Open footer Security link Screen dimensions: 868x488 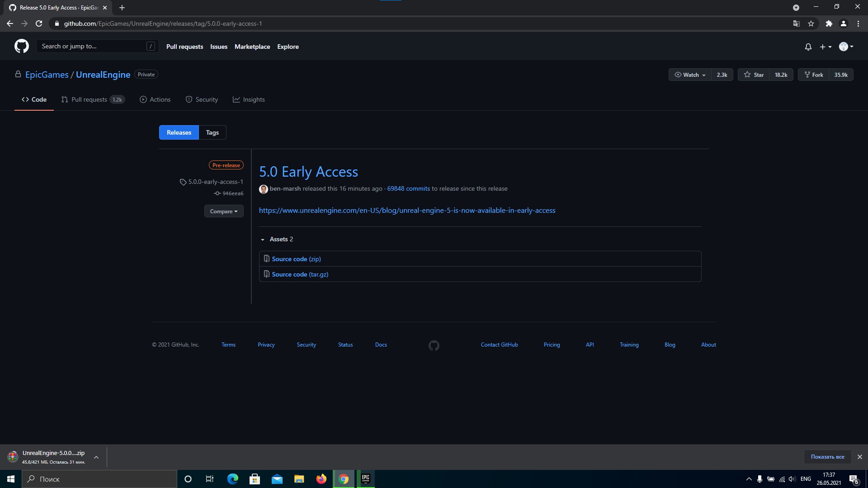click(x=307, y=345)
